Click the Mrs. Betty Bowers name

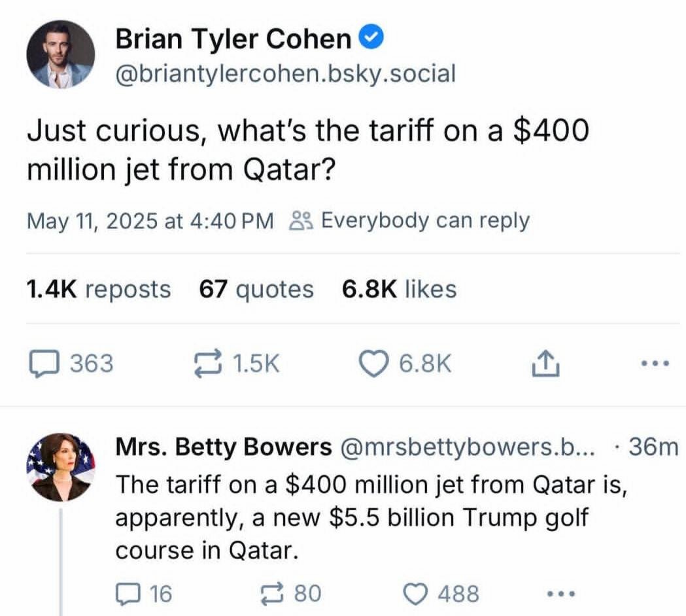click(x=224, y=447)
